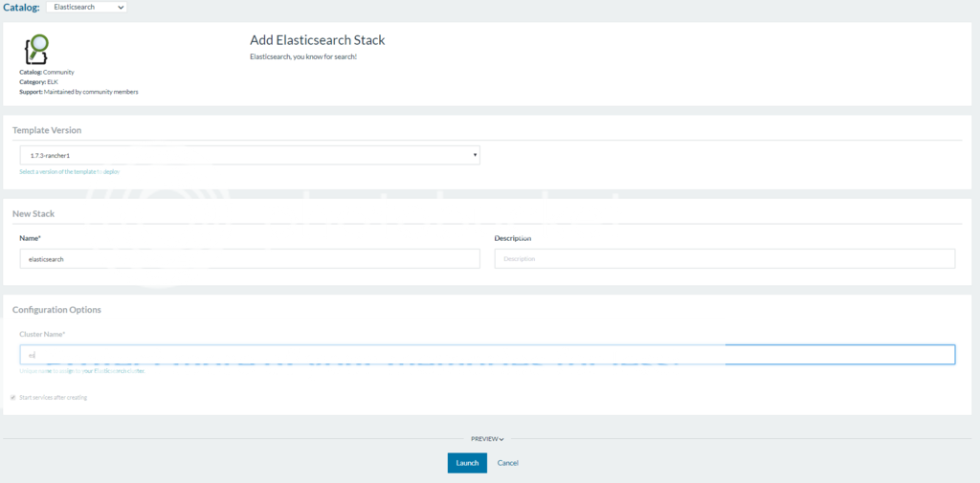Click the Cluster Name input box

pos(487,355)
